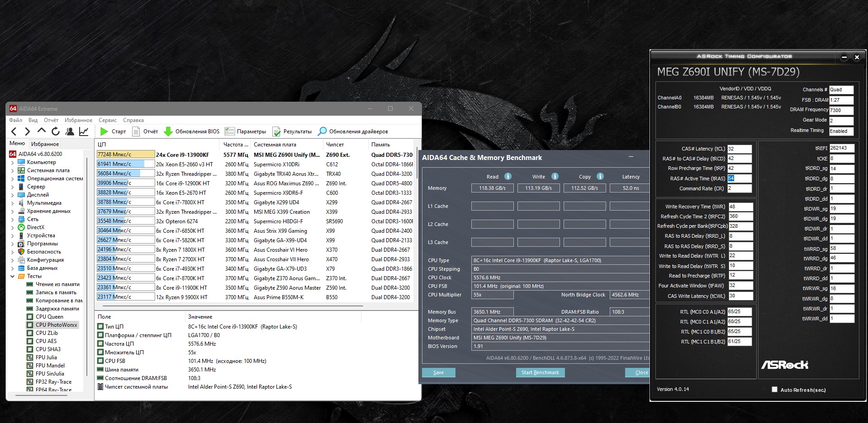Select the FPU Mandel benchmark item
Viewport: 868px width, 423px height.
tap(50, 366)
